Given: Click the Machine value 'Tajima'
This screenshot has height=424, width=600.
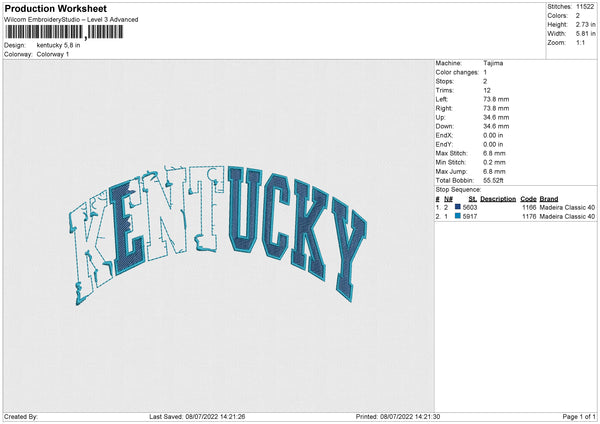Looking at the screenshot, I should click(x=493, y=63).
